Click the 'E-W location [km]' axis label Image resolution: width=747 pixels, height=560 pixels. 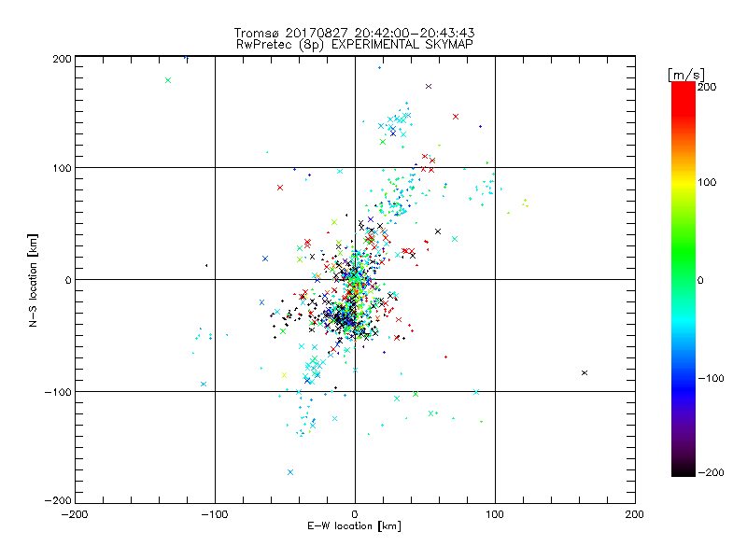(354, 525)
